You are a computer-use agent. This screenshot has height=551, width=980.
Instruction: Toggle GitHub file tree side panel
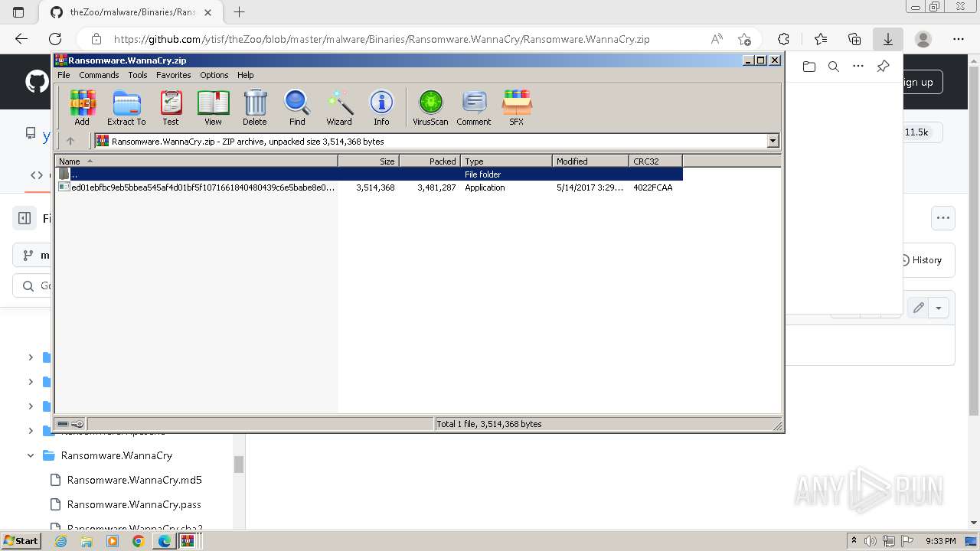point(24,218)
